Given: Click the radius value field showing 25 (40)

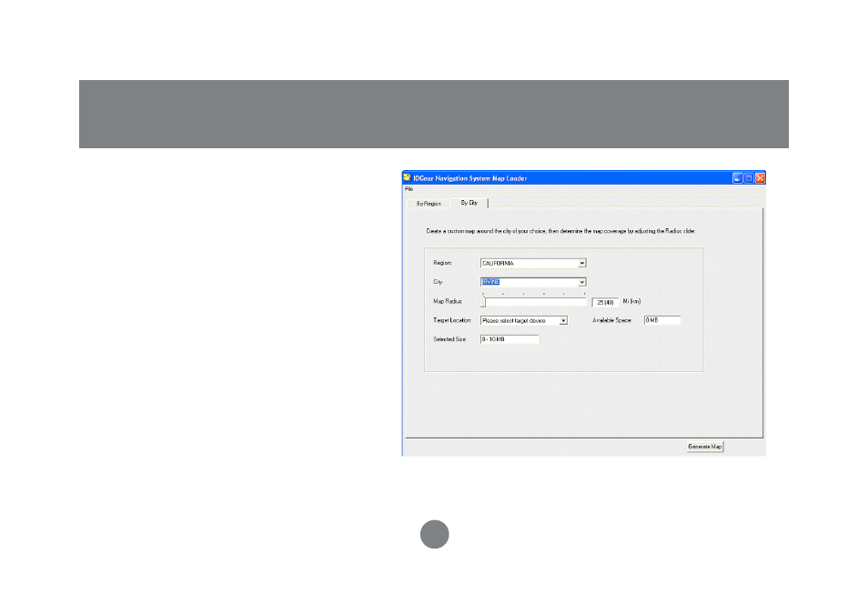Looking at the screenshot, I should [x=605, y=302].
